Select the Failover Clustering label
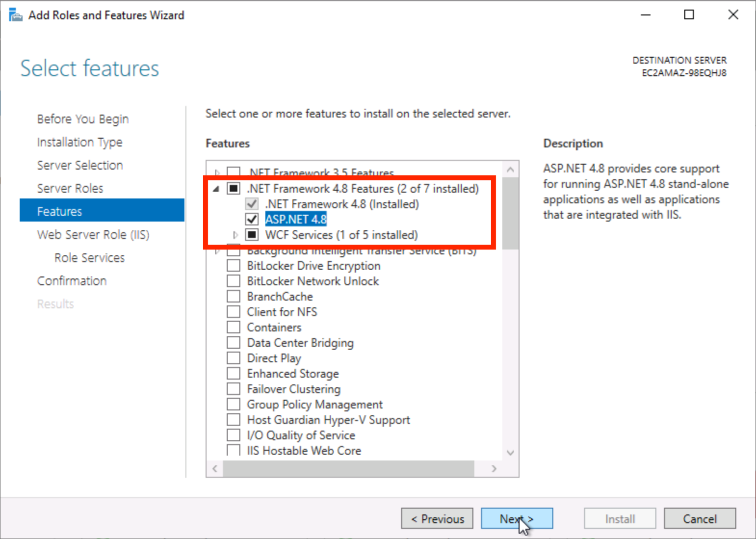The height and width of the screenshot is (539, 756). pyautogui.click(x=294, y=389)
